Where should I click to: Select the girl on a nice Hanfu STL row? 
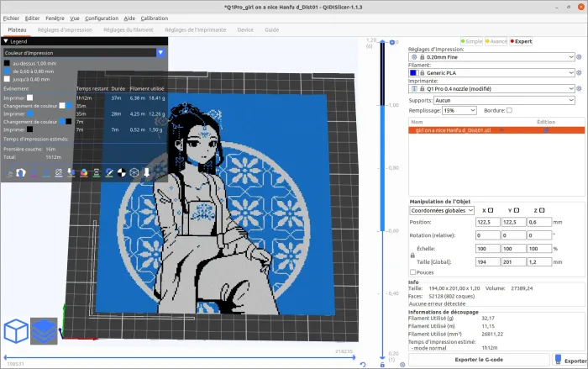tap(496, 130)
